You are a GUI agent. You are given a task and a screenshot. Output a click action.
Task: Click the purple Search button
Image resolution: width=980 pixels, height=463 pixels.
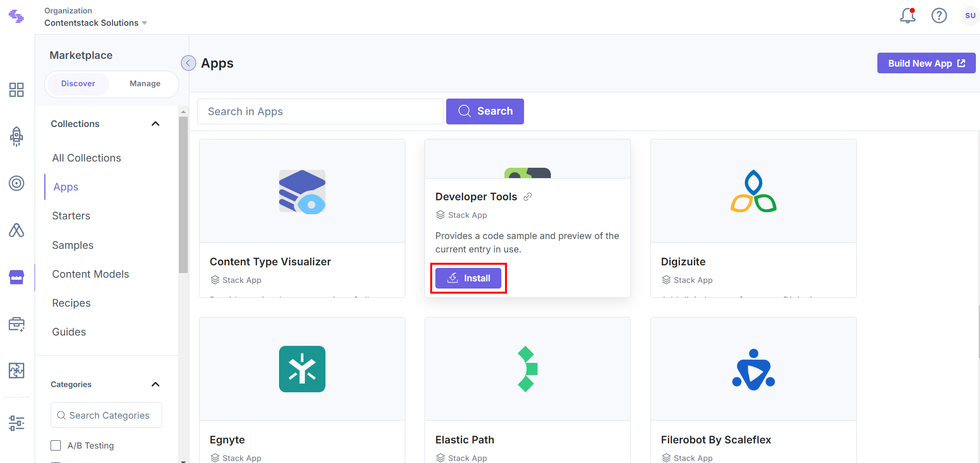click(x=485, y=111)
